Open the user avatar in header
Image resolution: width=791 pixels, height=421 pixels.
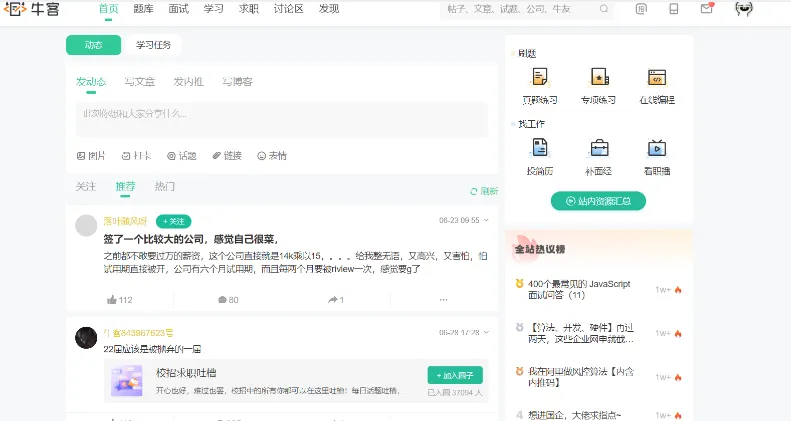[x=744, y=9]
